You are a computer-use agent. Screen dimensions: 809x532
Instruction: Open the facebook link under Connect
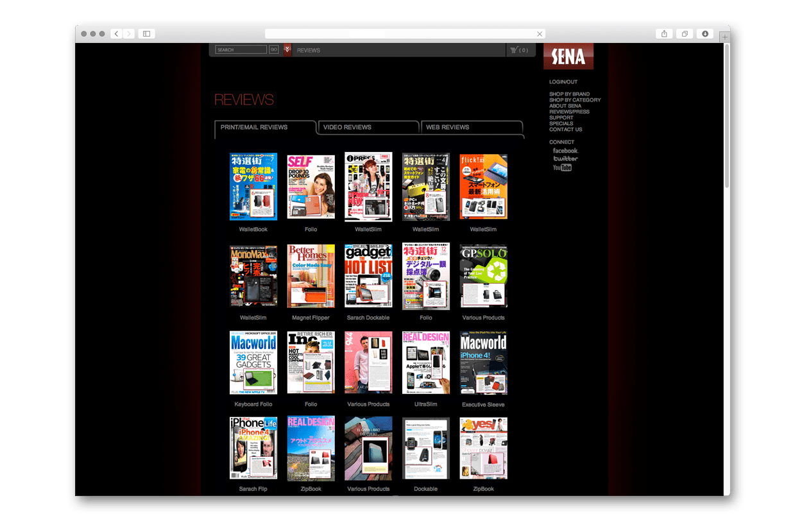pos(565,151)
